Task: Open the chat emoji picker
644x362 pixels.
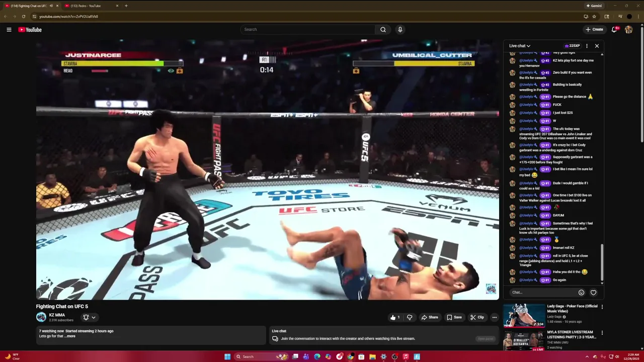Action: coord(581,292)
